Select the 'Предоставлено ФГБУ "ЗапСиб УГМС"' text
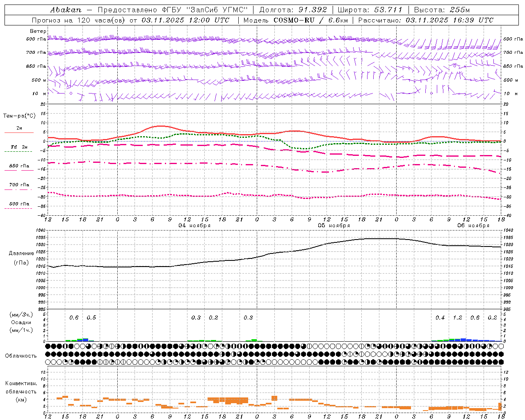This screenshot has width=525, height=420. (172, 10)
